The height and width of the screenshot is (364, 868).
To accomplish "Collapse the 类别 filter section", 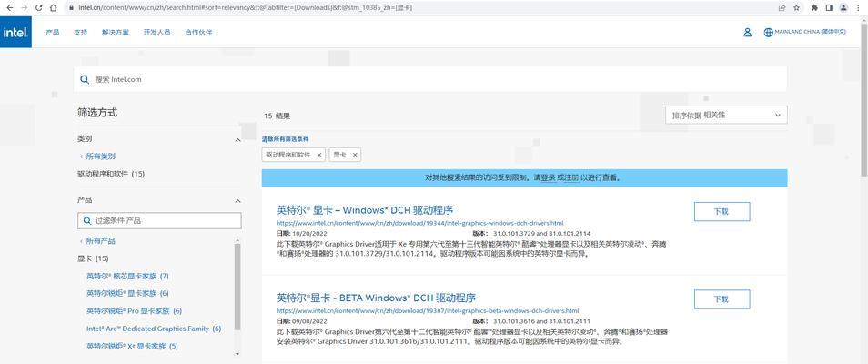I will [238, 139].
